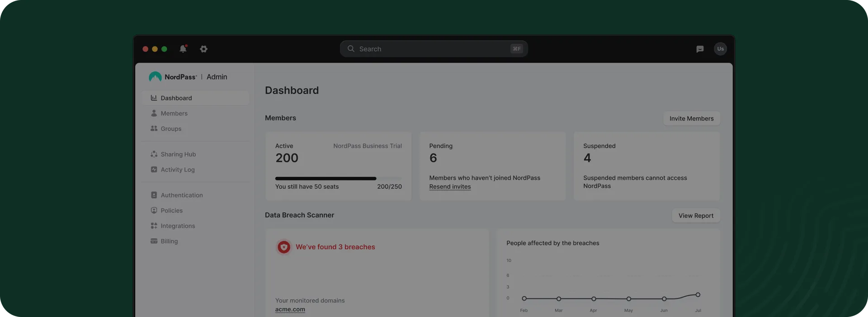Click the Data Breach Scanner heading

pyautogui.click(x=299, y=215)
